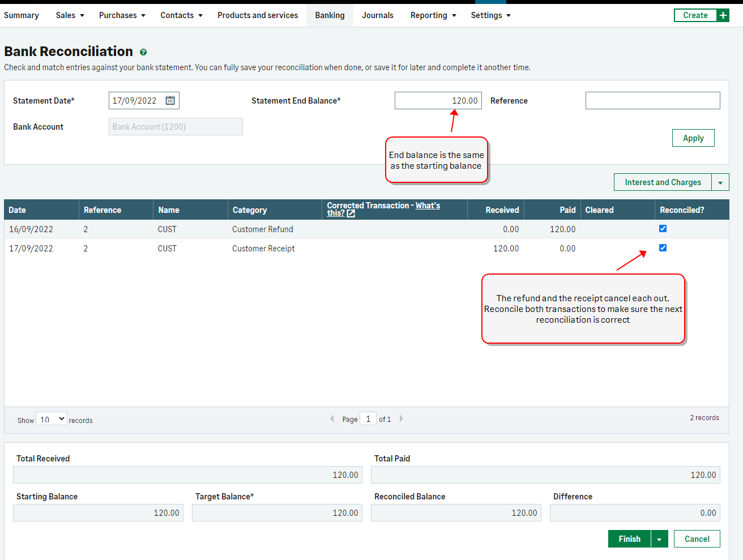Go to the next page arrow

point(402,419)
